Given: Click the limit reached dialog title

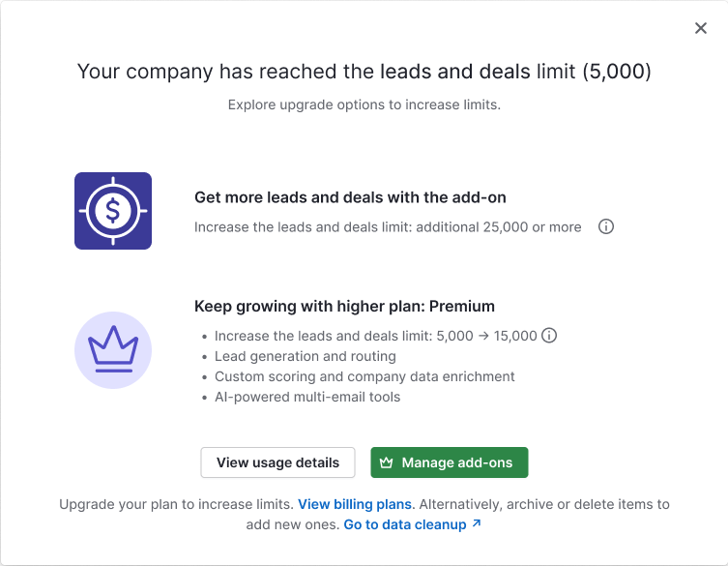Looking at the screenshot, I should click(x=364, y=72).
